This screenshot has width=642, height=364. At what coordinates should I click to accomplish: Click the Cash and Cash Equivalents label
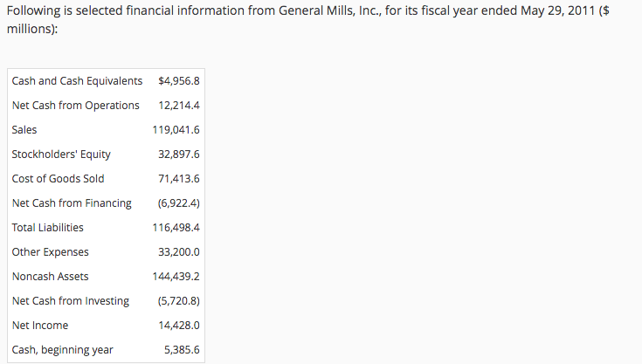(x=77, y=81)
